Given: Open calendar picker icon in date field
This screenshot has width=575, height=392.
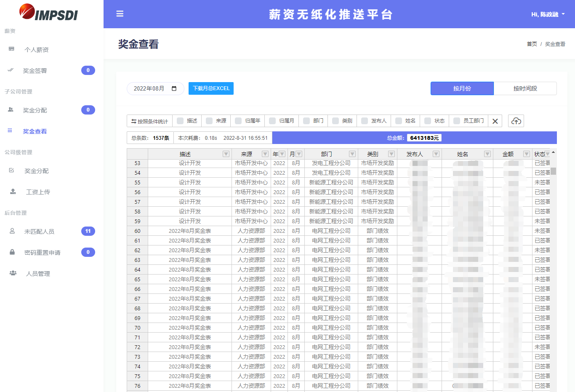Looking at the screenshot, I should pyautogui.click(x=174, y=88).
